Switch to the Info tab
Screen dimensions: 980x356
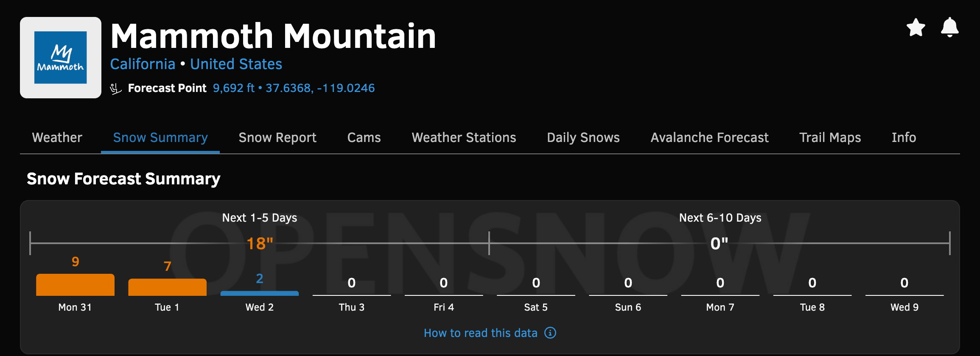coord(904,137)
